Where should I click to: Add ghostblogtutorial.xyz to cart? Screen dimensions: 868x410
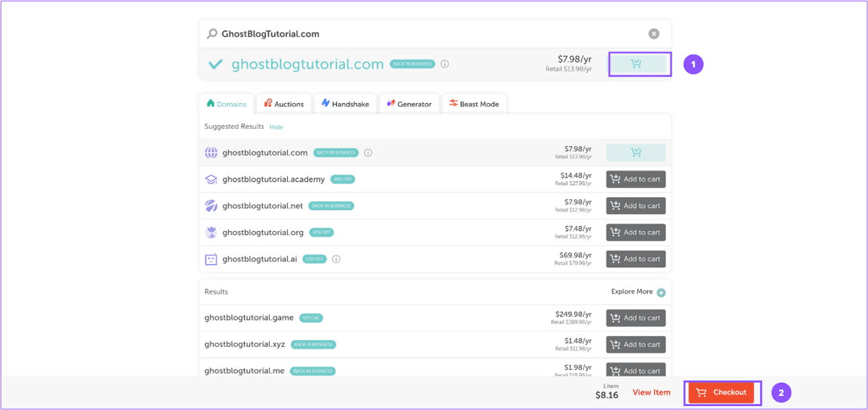coord(636,344)
